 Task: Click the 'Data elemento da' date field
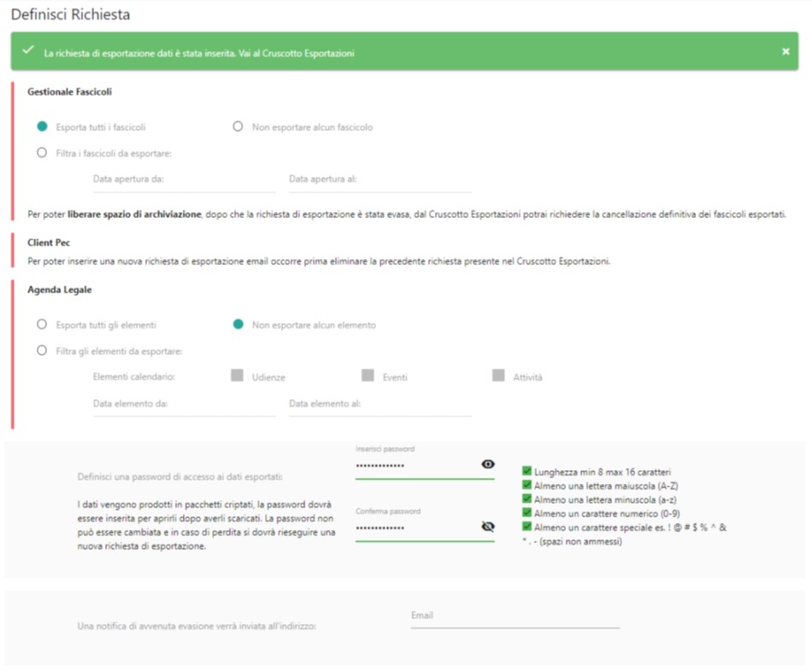coord(184,404)
